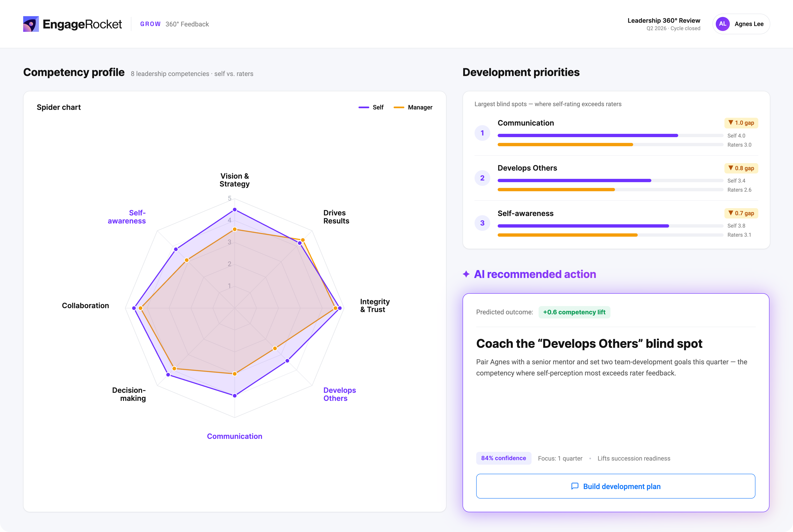793x532 pixels.
Task: Click the Develops Others priority heading
Action: coord(527,168)
